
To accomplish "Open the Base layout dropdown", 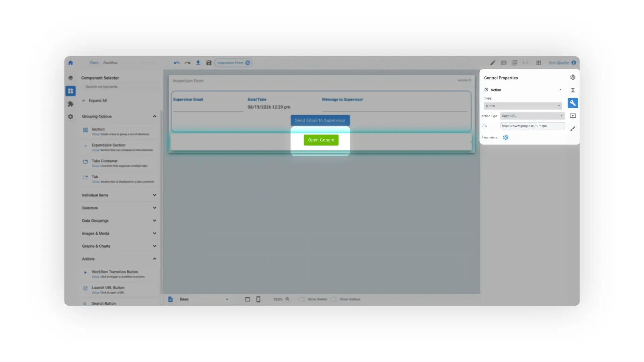I will (x=204, y=299).
